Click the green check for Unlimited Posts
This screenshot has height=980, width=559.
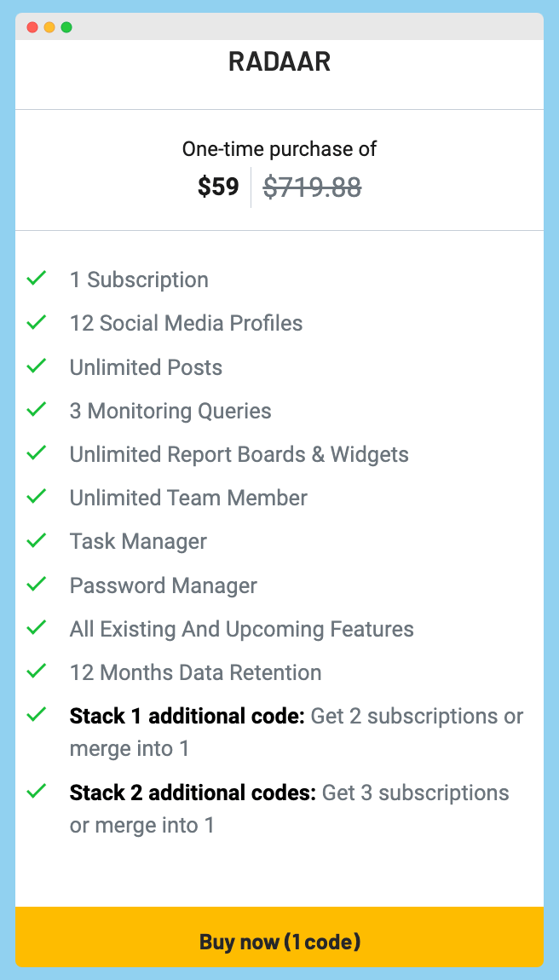click(37, 366)
